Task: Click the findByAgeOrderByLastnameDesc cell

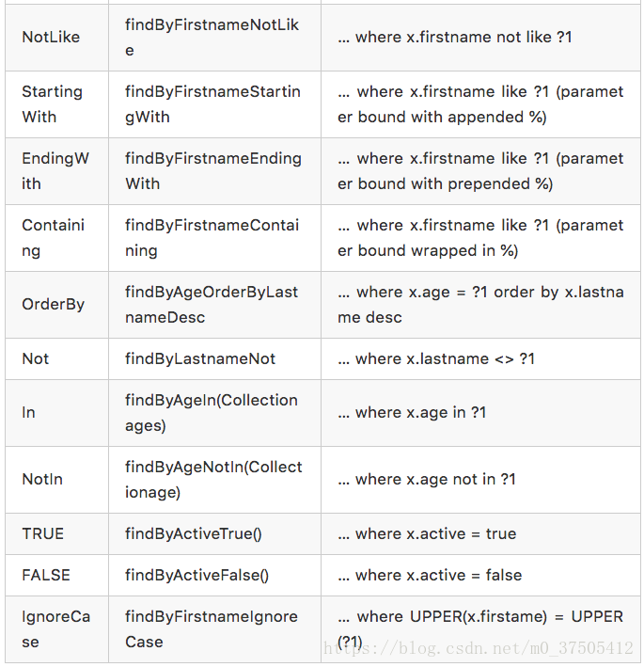Action: click(x=214, y=305)
